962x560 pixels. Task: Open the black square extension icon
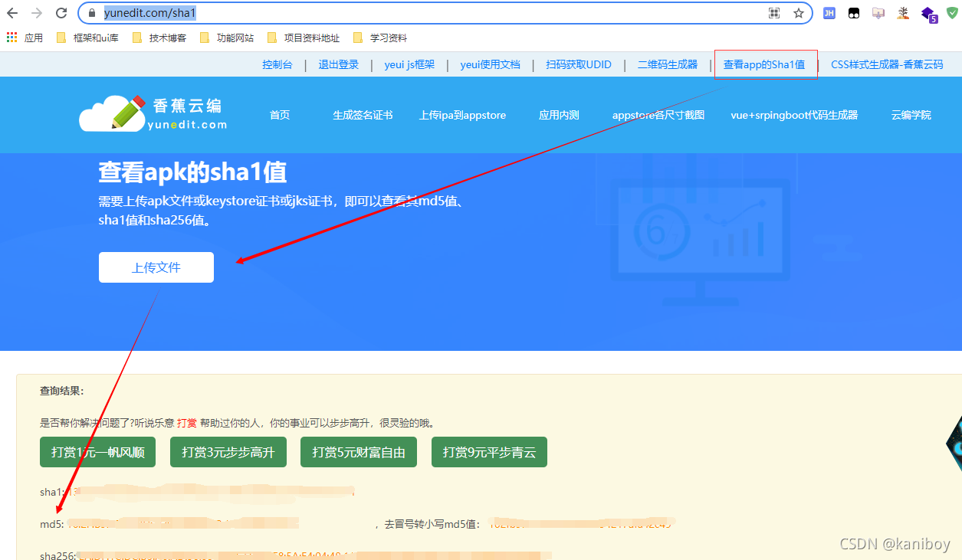853,13
